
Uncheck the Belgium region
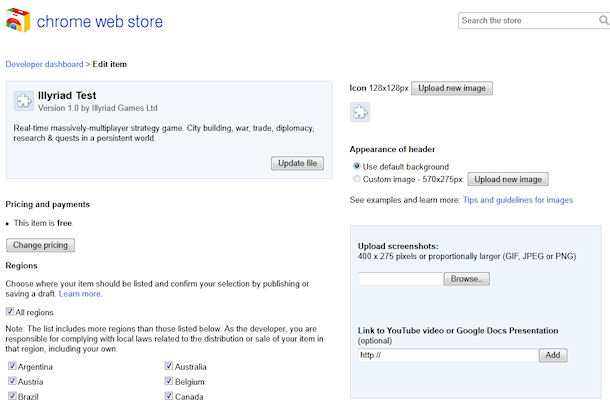coord(168,381)
